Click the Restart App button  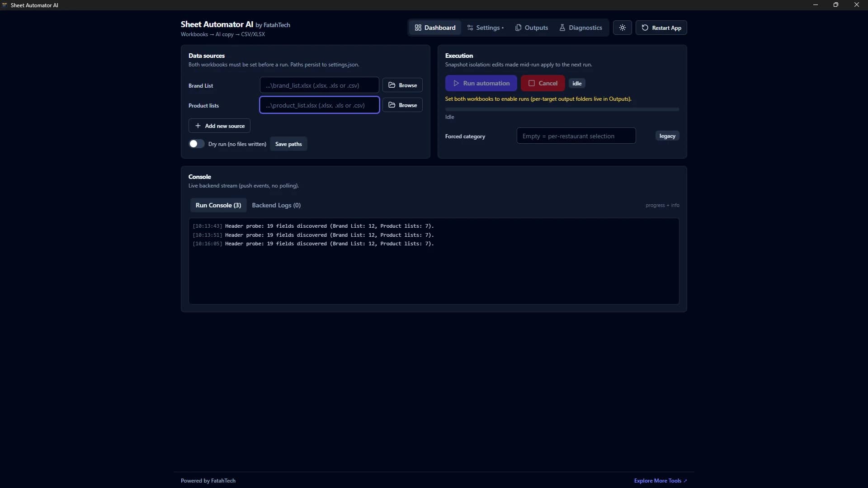point(661,28)
